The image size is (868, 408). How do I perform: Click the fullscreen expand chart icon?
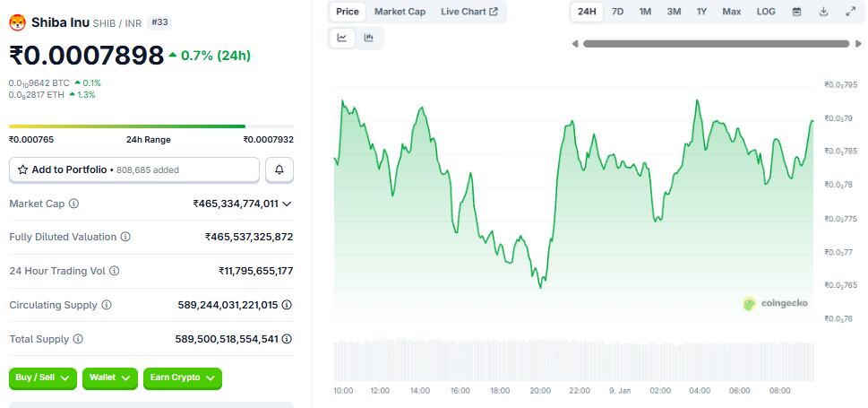tap(851, 12)
